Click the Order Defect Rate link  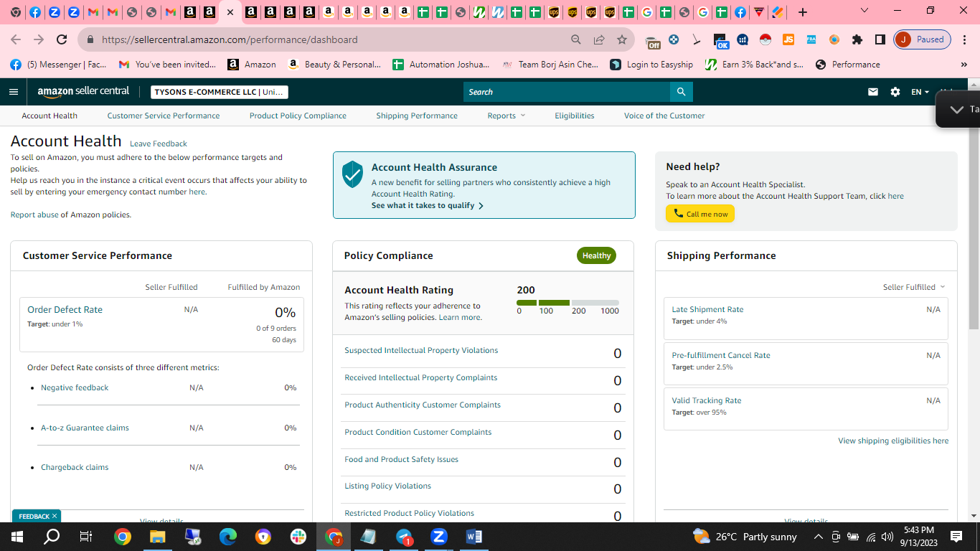pos(65,310)
